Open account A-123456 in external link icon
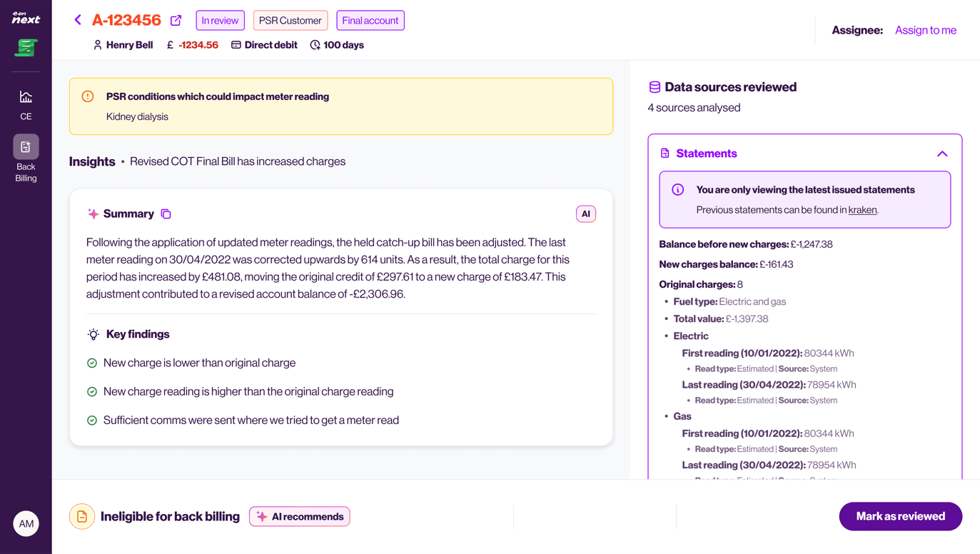Viewport: 980px width, 554px height. (176, 20)
